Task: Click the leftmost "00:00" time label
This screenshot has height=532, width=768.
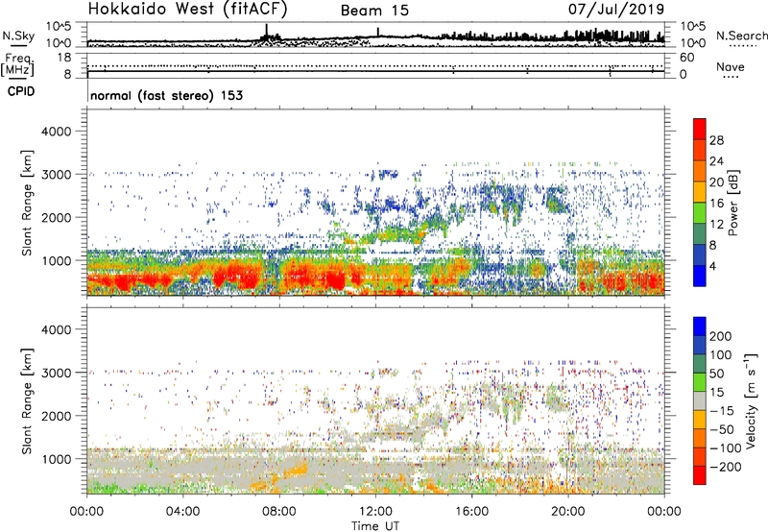Action: tap(86, 512)
